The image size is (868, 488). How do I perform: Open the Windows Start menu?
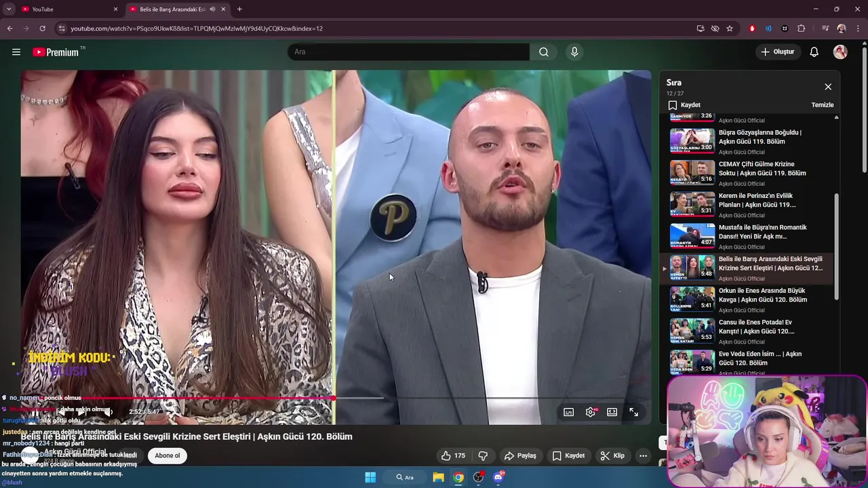[370, 477]
